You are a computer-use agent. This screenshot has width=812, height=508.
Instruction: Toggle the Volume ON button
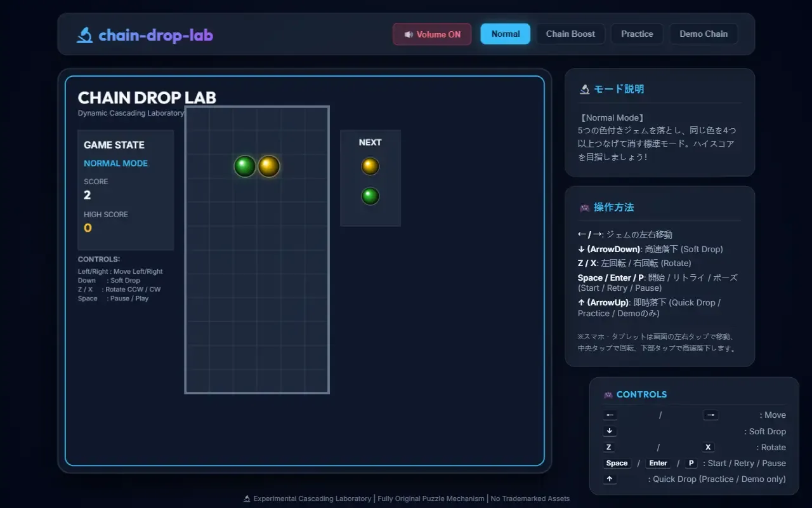click(x=432, y=34)
